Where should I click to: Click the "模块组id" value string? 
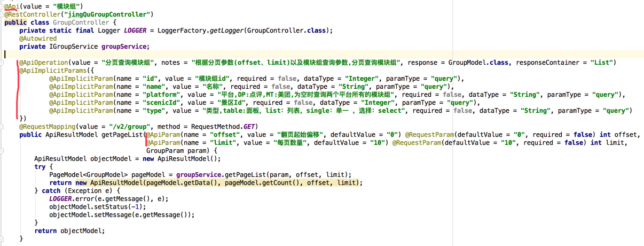click(x=212, y=79)
